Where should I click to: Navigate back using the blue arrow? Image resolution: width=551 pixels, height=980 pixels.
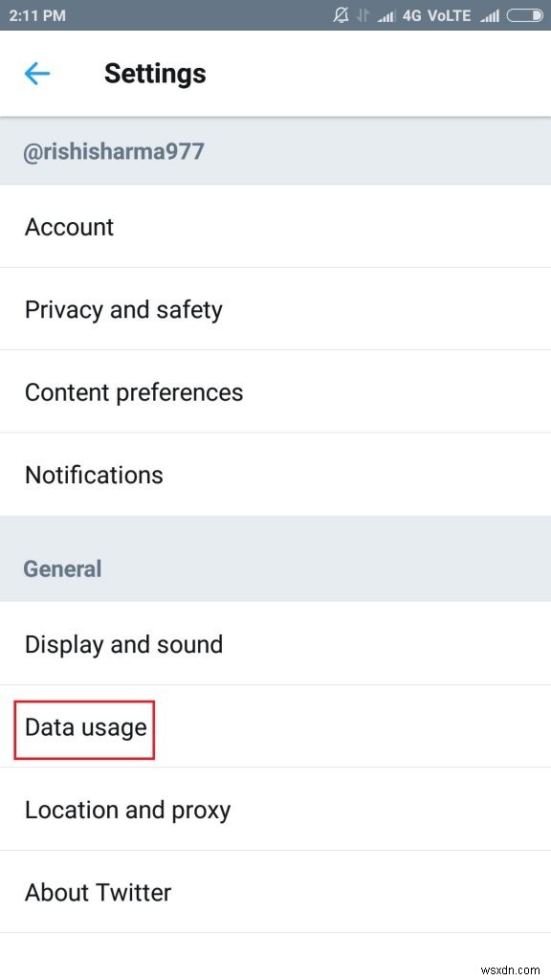pyautogui.click(x=36, y=74)
